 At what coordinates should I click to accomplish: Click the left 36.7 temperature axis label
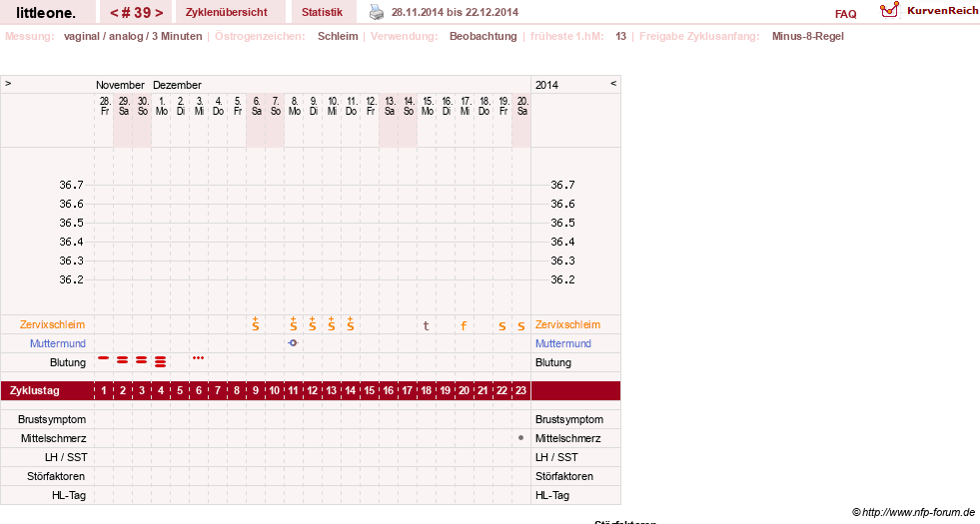click(71, 185)
